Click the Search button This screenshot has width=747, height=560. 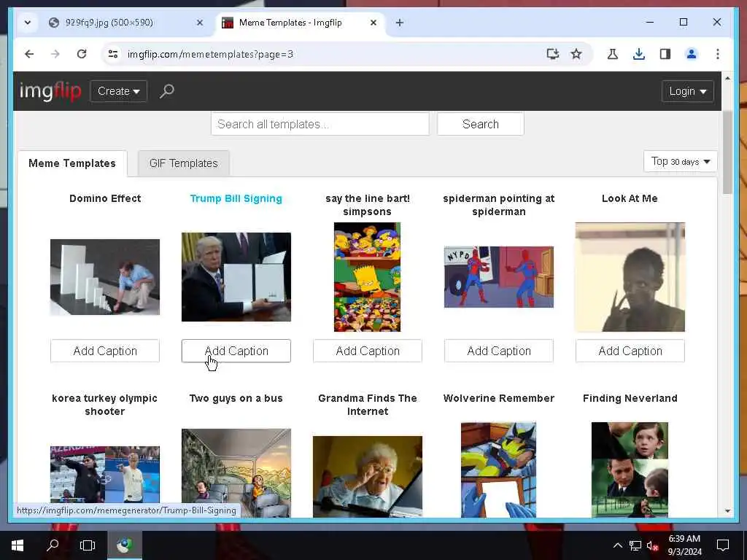(x=480, y=124)
